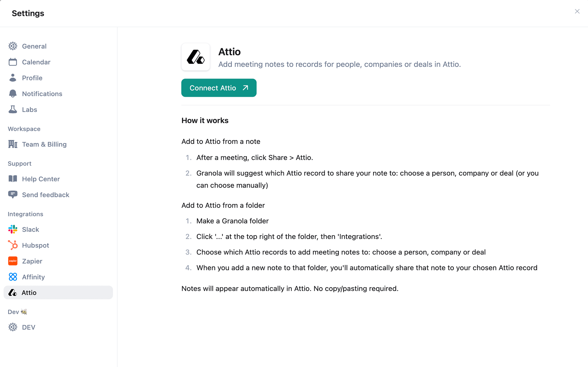Select the Hubspot logo icon

point(13,245)
